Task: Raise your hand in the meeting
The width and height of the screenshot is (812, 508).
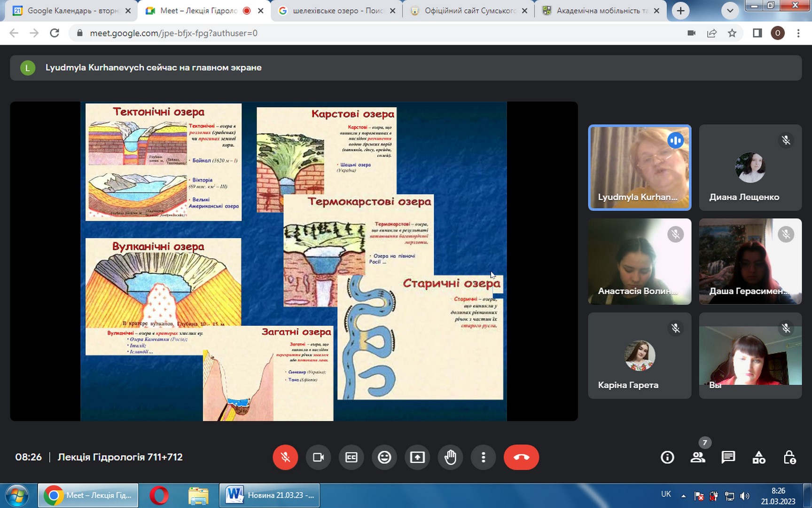Action: pyautogui.click(x=450, y=457)
